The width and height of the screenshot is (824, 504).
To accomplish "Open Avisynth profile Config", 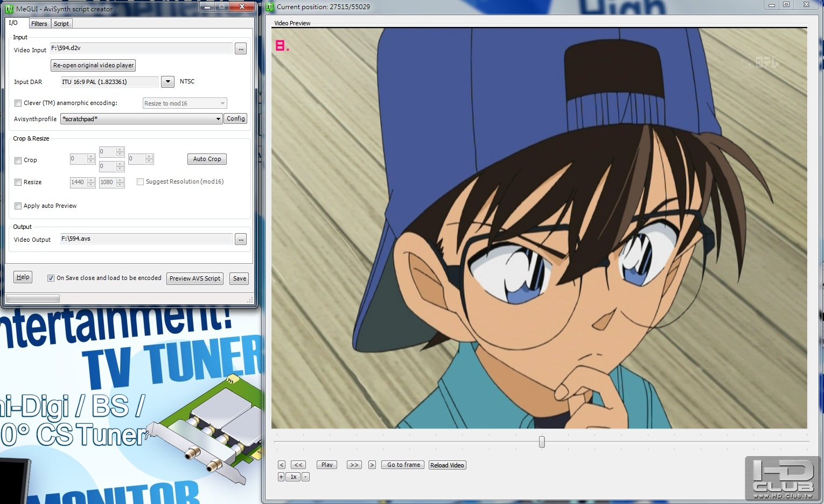I will click(x=236, y=118).
